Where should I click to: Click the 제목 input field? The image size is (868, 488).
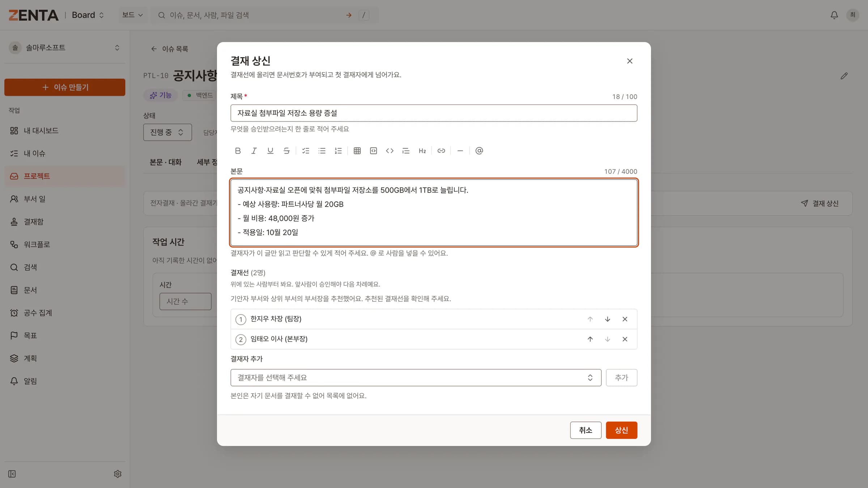434,113
